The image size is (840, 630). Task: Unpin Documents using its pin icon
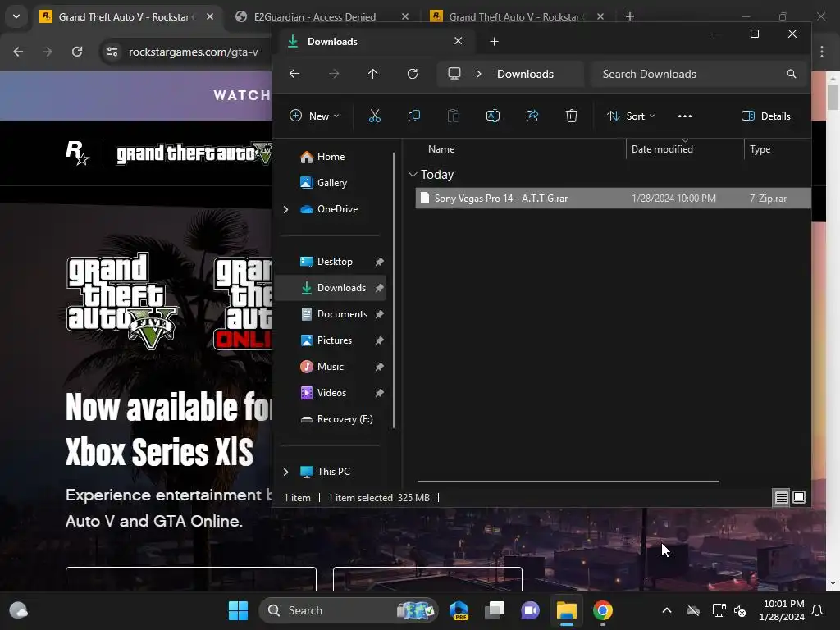[379, 314]
